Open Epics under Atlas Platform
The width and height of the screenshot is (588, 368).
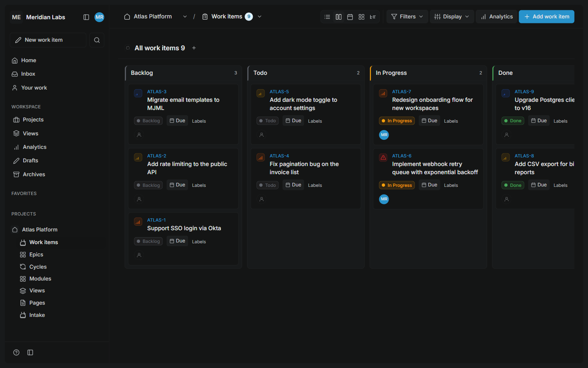(36, 255)
